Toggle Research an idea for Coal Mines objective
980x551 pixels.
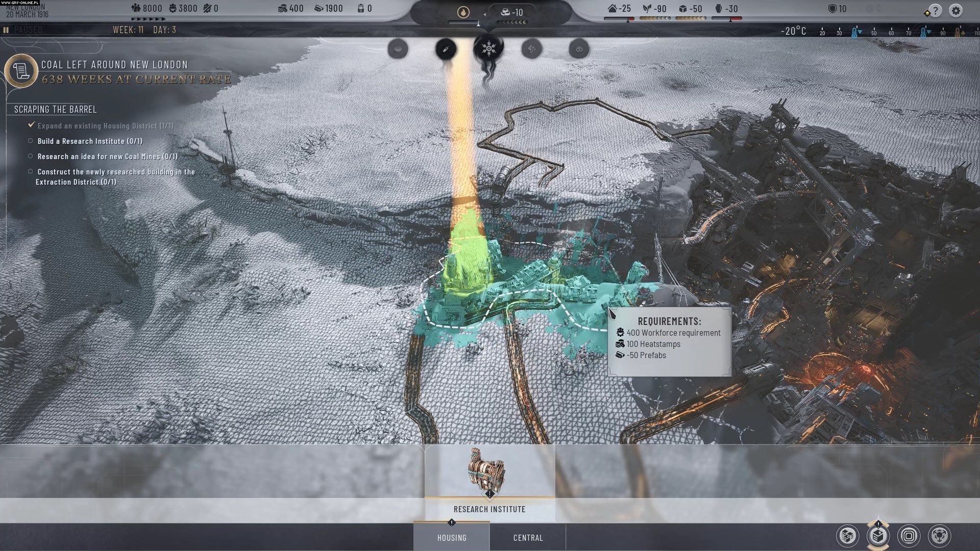pos(107,157)
